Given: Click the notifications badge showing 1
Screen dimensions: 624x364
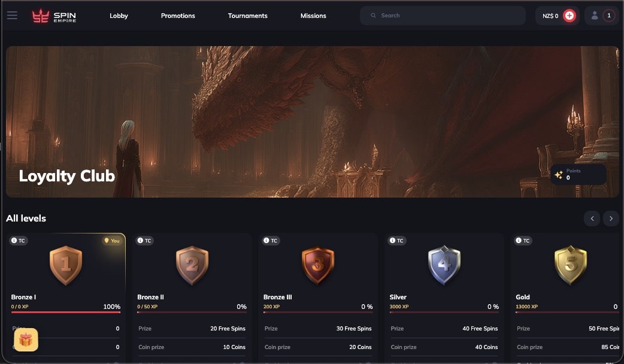Looking at the screenshot, I should tap(609, 15).
